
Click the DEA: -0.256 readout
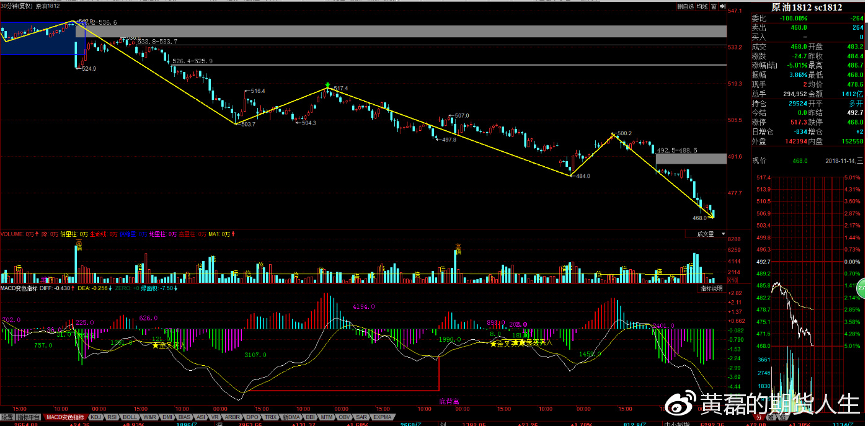[94, 288]
